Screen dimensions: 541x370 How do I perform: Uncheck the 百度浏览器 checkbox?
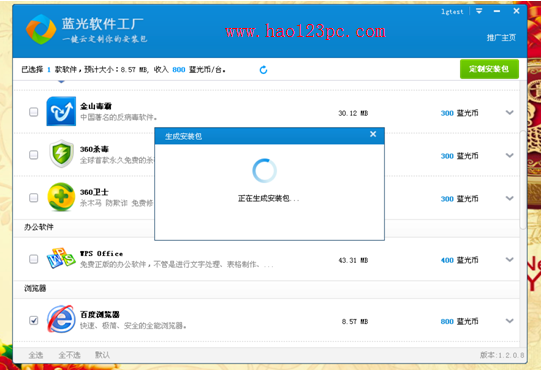tap(33, 320)
